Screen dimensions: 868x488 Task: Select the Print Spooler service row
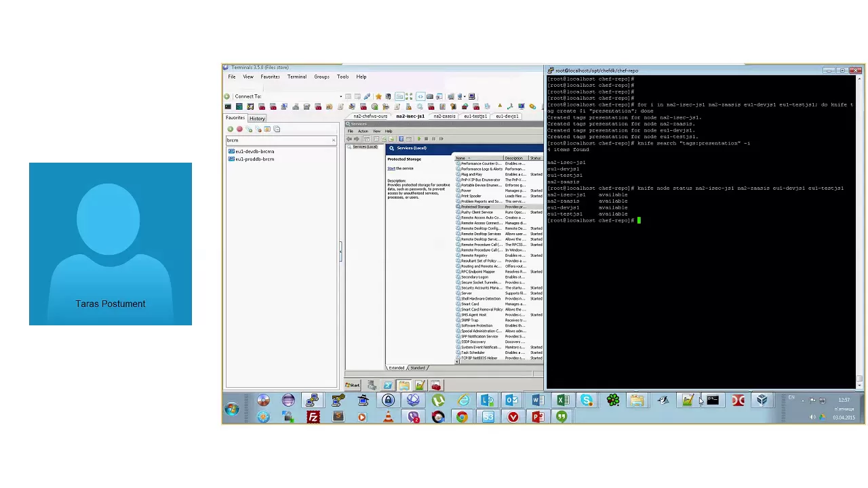click(499, 196)
